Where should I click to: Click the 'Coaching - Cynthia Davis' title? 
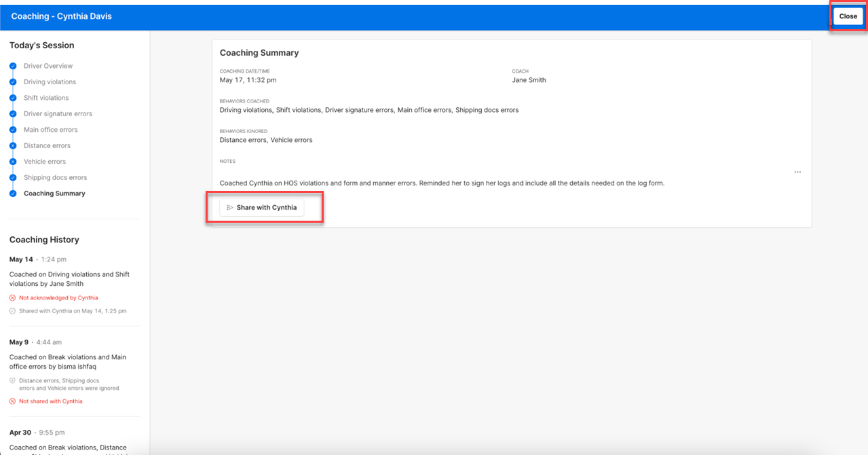(61, 16)
